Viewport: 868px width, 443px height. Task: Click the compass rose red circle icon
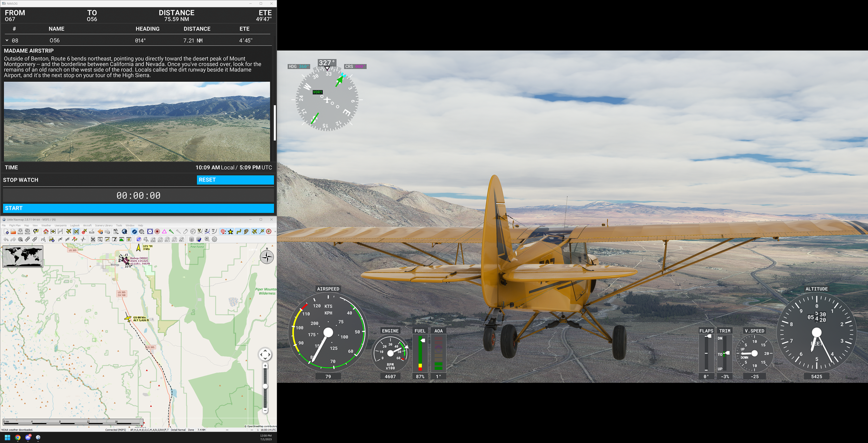coord(269,231)
